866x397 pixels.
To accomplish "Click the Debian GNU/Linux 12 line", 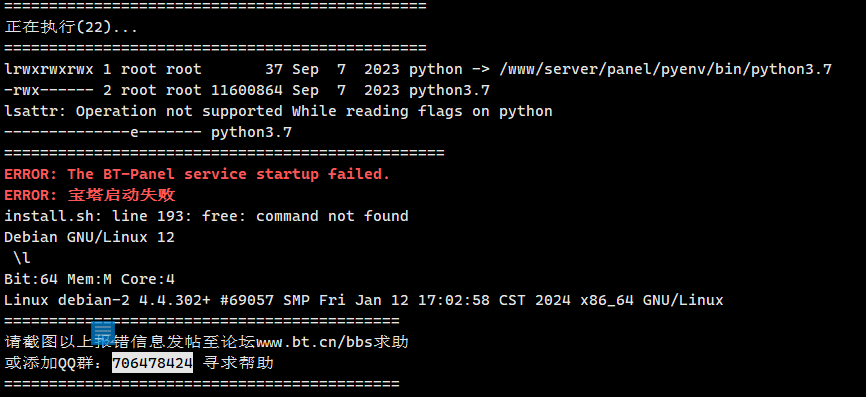I will pyautogui.click(x=89, y=237).
